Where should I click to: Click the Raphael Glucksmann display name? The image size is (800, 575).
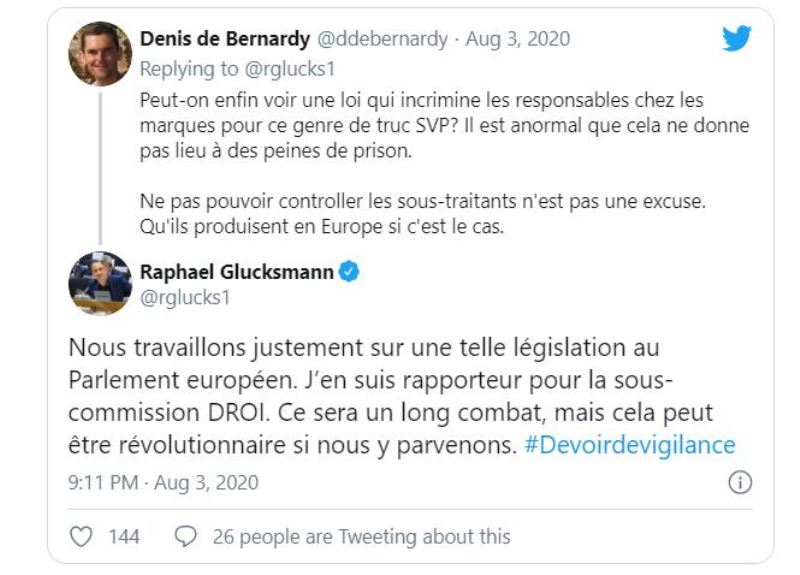[236, 272]
